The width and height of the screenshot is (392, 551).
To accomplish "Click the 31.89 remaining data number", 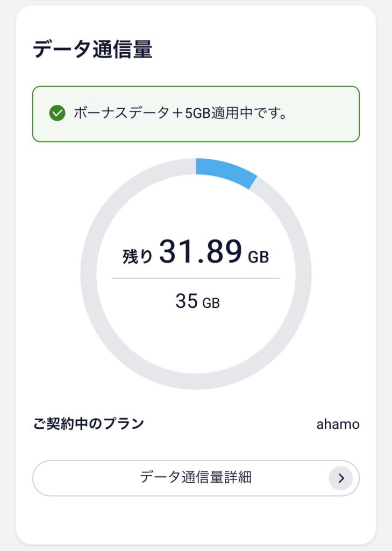I will (x=199, y=252).
